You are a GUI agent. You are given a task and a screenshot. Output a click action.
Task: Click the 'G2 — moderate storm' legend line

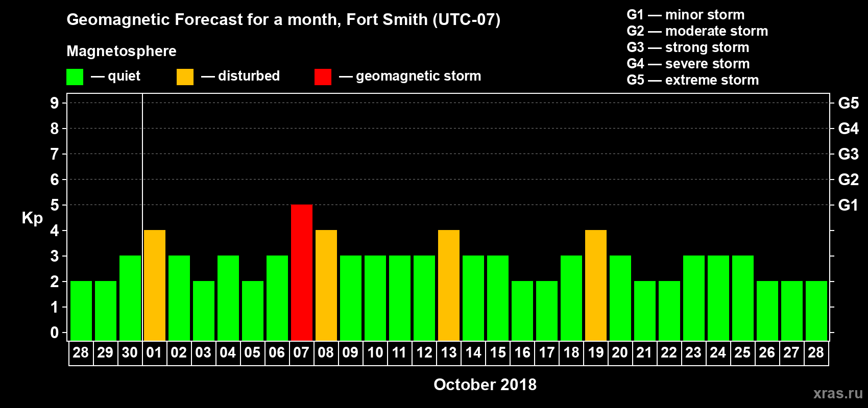(x=697, y=31)
